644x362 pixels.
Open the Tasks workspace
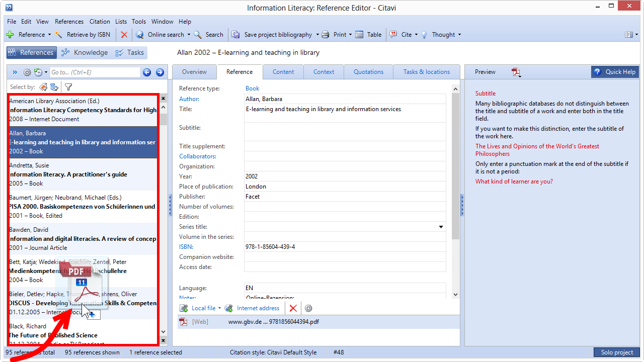(129, 52)
